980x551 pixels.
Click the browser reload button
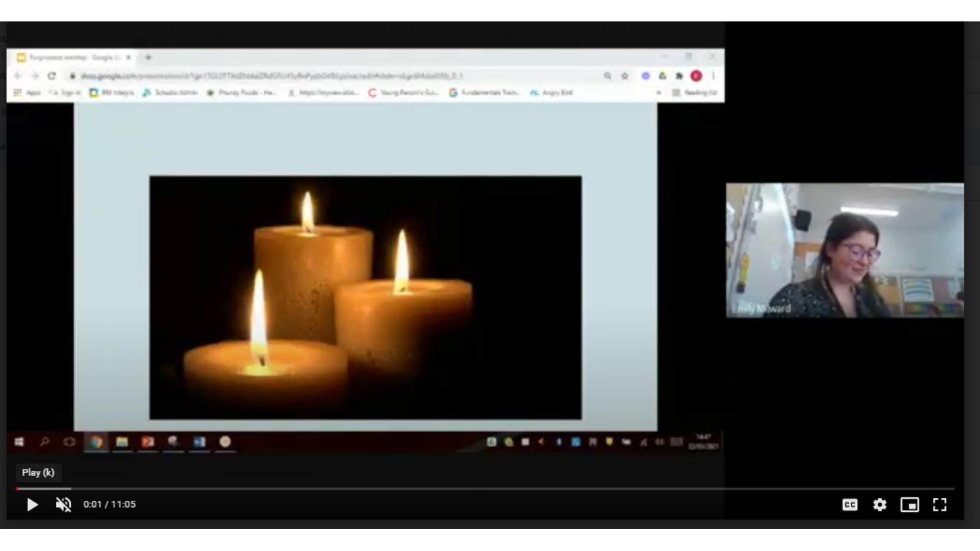click(51, 76)
